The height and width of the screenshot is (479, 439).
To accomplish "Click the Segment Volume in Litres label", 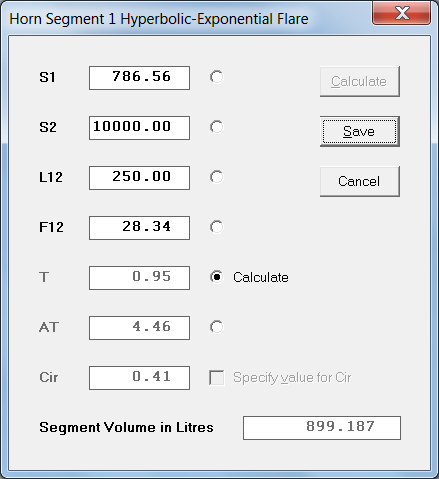I will [126, 427].
